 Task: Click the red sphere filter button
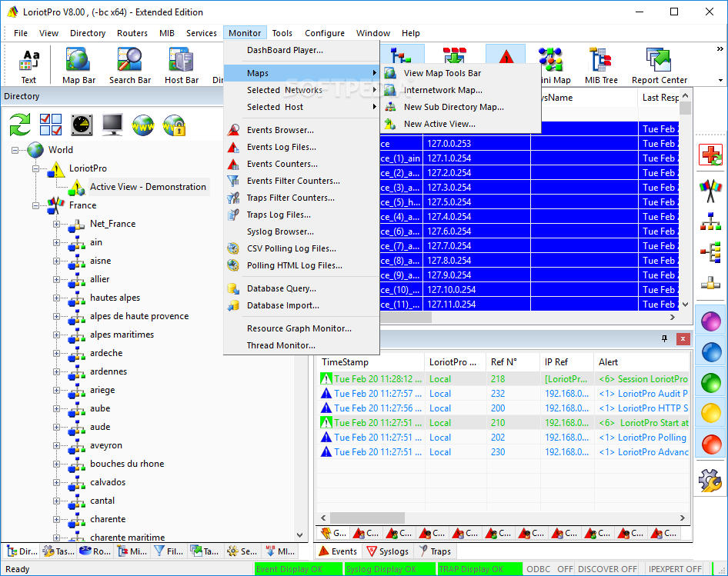pyautogui.click(x=711, y=444)
